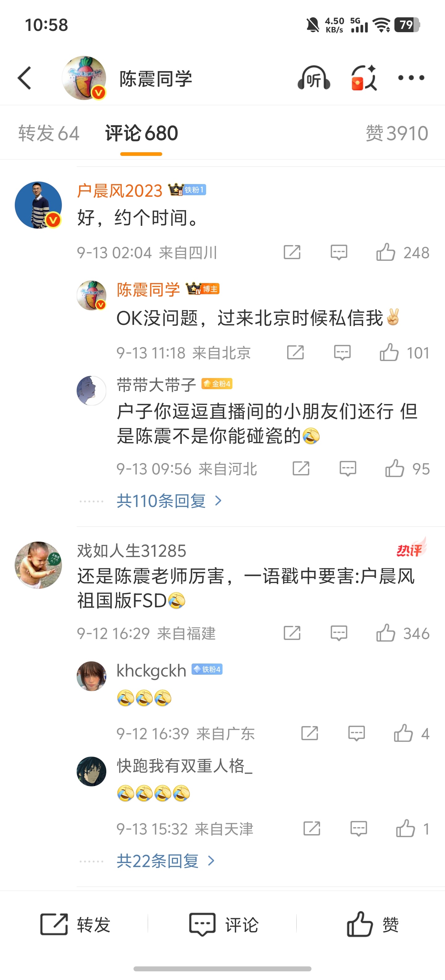This screenshot has width=445, height=980.
Task: Open the red envelope AI search icon
Action: coord(364,78)
